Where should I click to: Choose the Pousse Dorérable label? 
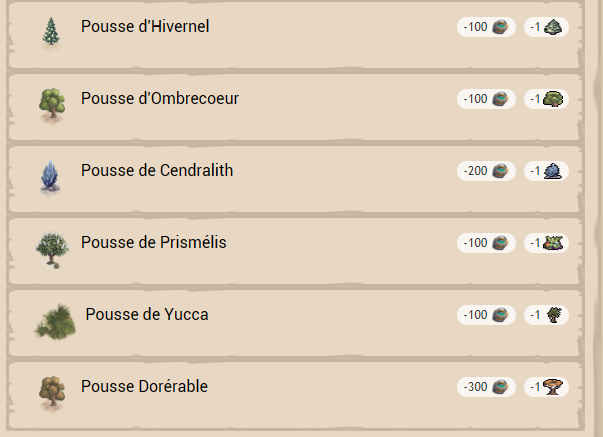144,387
